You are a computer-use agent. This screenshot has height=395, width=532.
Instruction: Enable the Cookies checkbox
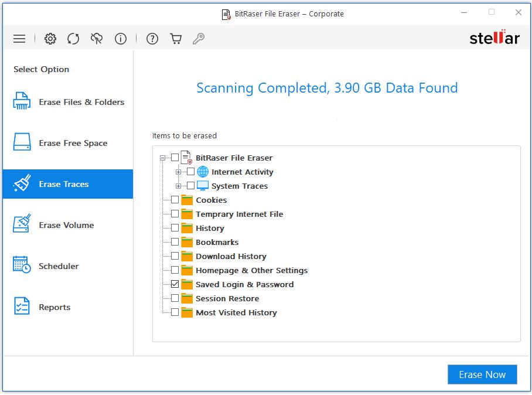click(x=175, y=199)
